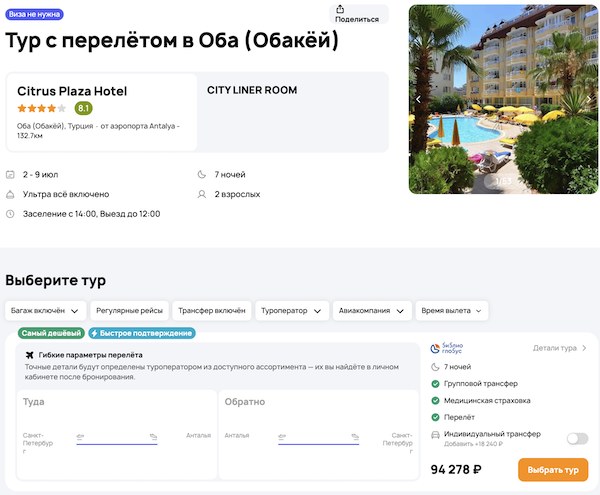Toggle the Регулярные рейсы filter

130,311
